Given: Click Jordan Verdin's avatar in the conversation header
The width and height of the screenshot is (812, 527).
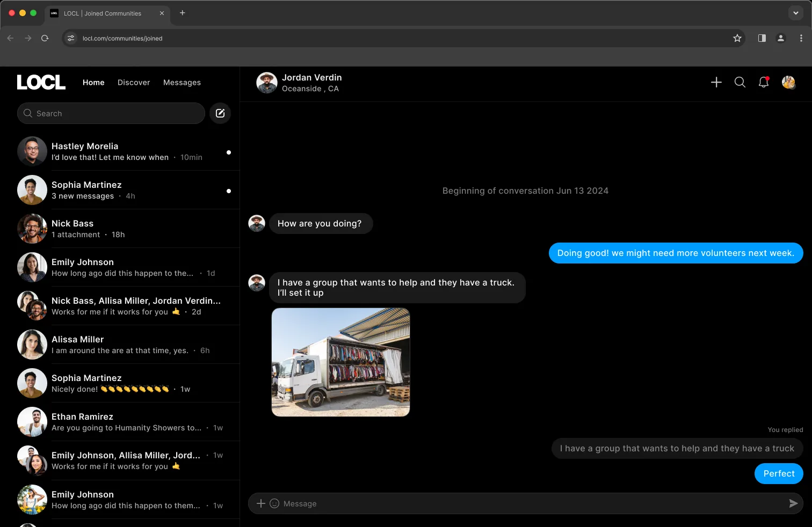Looking at the screenshot, I should [x=267, y=83].
